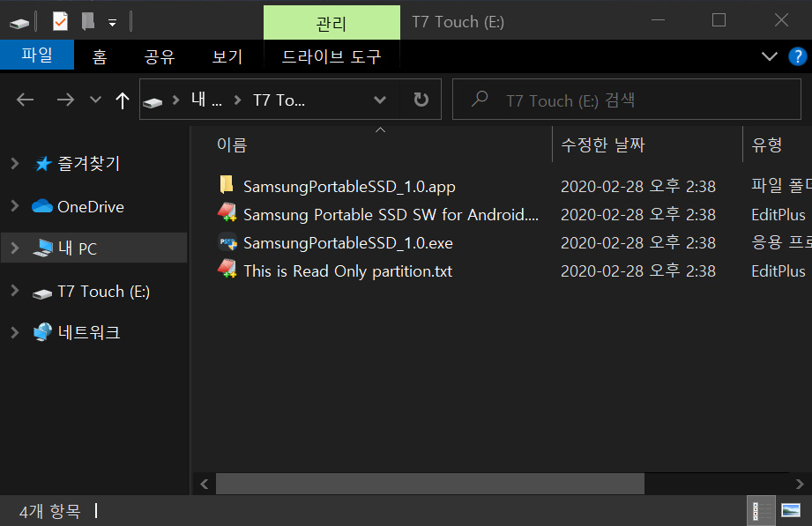
Task: Click the SamsungPortableSSD_1.0.app folder icon
Action: click(227, 184)
